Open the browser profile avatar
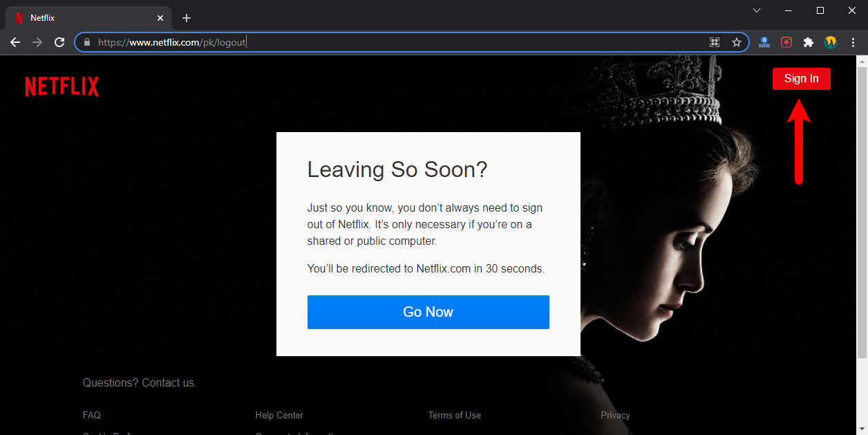868x435 pixels. (831, 42)
